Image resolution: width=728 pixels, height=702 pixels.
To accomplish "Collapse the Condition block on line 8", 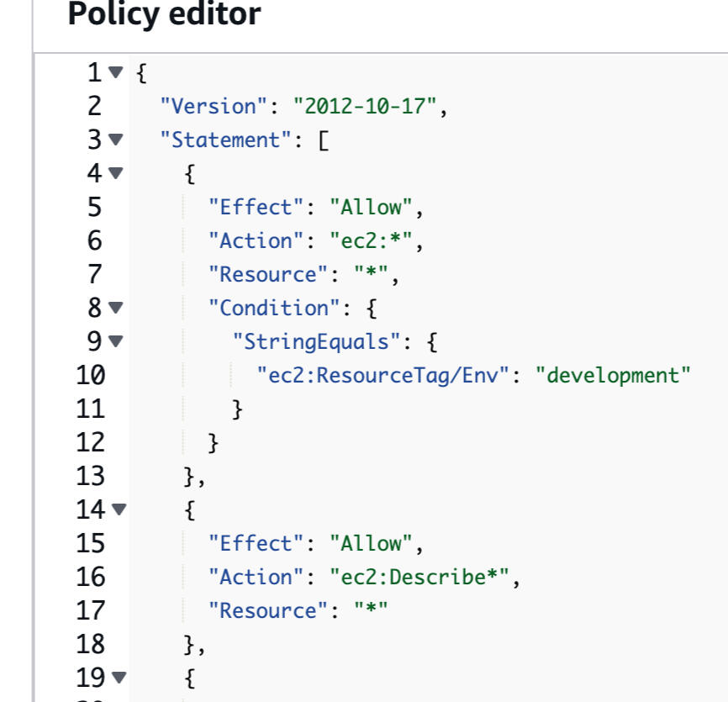I will coord(116,309).
